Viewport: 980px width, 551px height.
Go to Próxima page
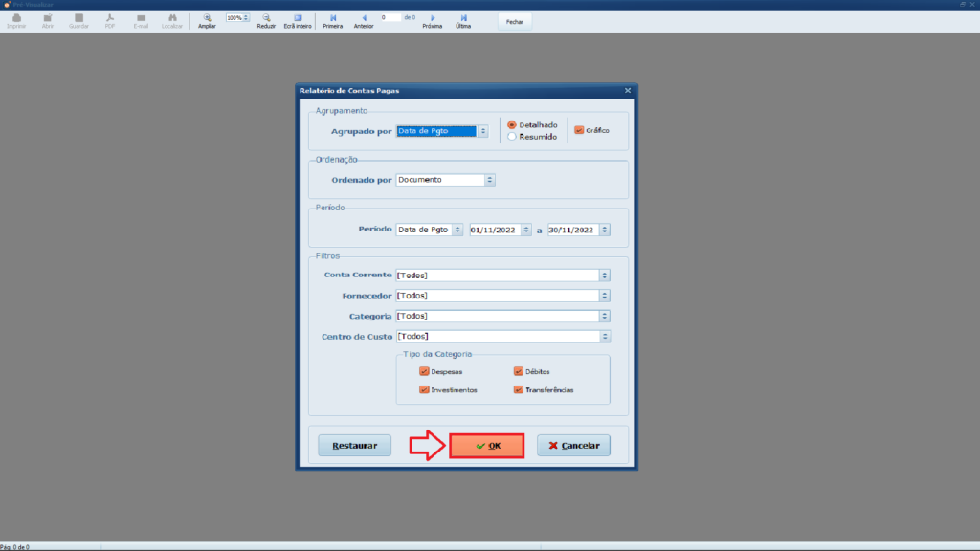[433, 18]
